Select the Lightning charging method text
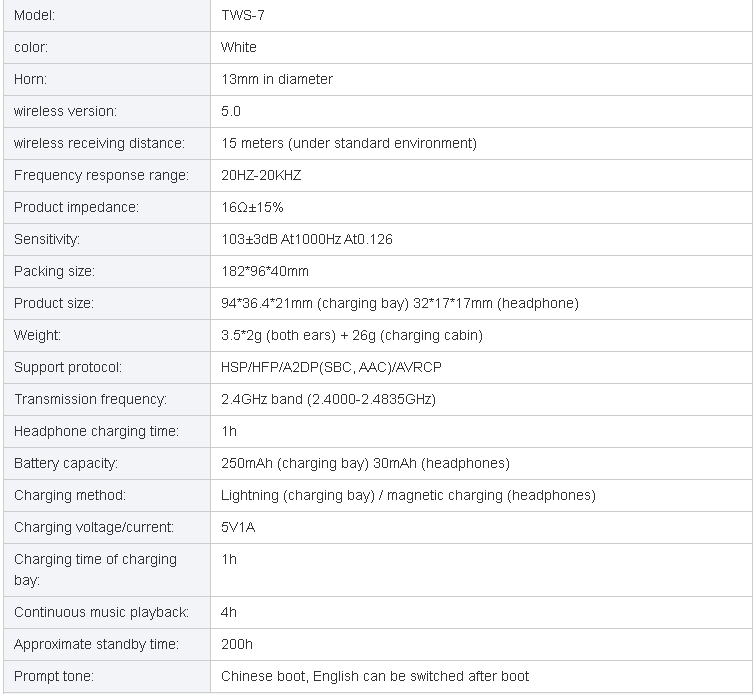755x694 pixels. point(408,495)
